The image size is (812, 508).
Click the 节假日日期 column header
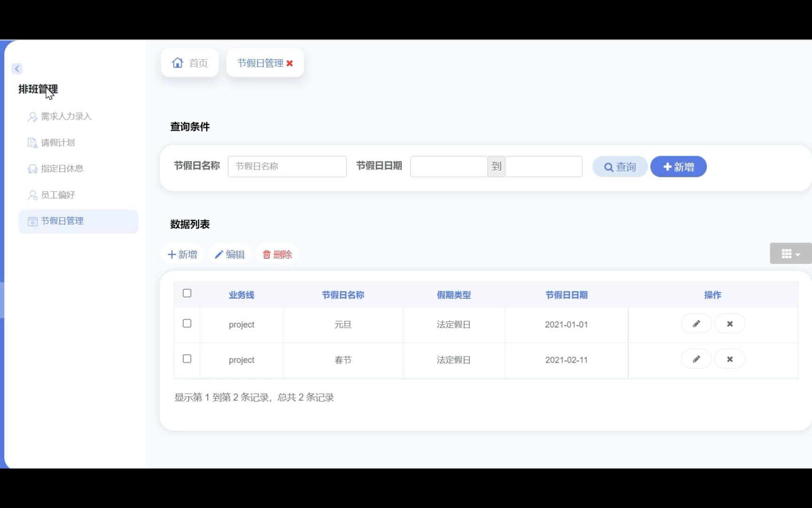567,295
